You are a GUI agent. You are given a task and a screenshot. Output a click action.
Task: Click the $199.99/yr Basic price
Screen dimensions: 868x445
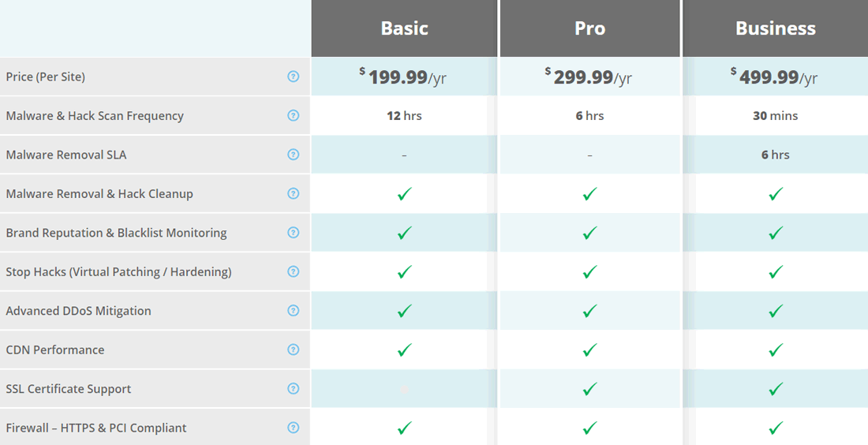click(x=403, y=77)
